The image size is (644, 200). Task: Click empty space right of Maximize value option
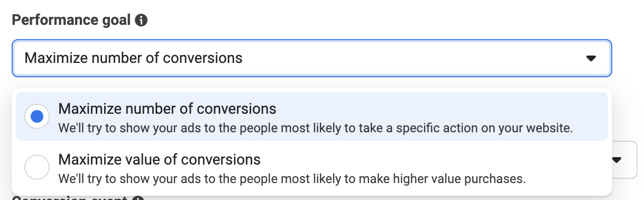coord(566,168)
